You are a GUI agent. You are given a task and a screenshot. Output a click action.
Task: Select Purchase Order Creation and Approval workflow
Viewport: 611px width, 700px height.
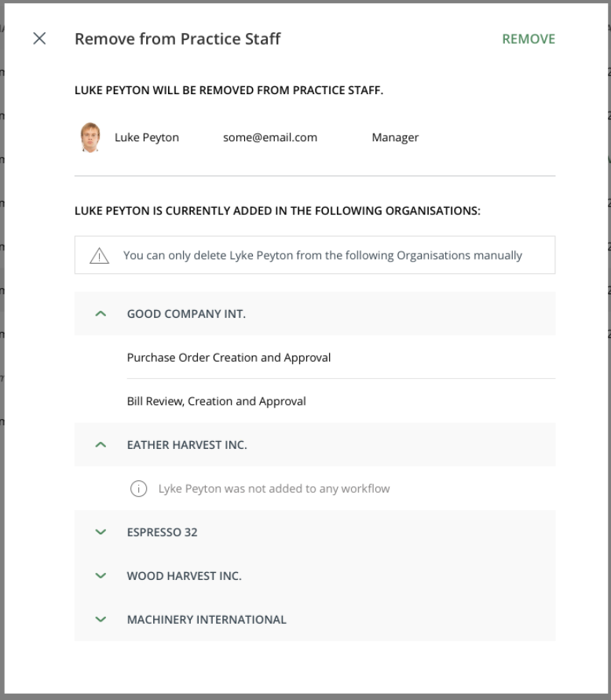click(229, 358)
